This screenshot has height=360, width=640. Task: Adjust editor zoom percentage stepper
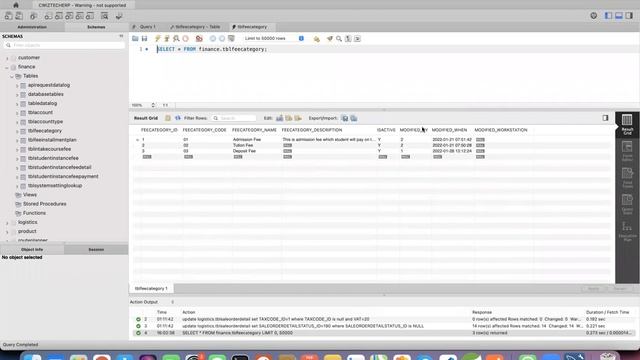pyautogui.click(x=153, y=105)
